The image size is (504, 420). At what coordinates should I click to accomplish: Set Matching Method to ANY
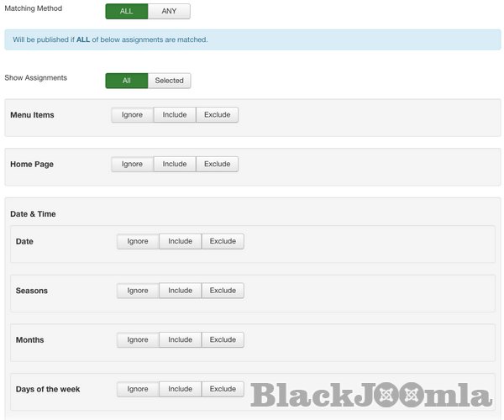coord(169,12)
